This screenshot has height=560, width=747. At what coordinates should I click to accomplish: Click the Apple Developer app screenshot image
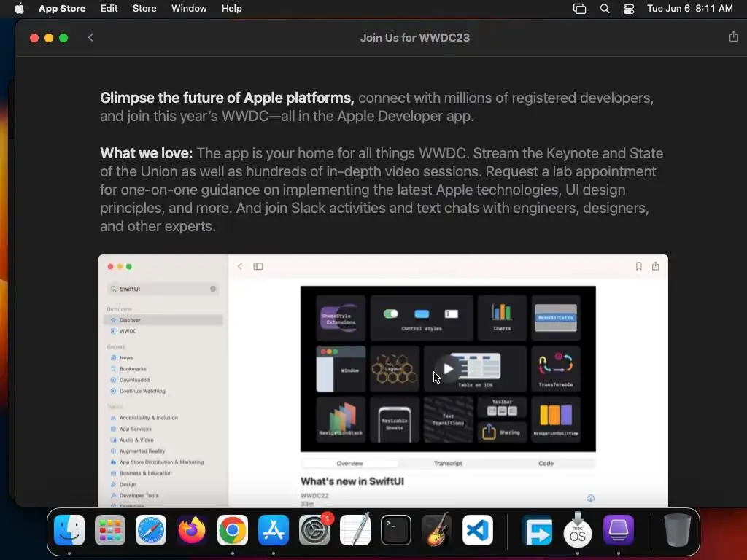click(383, 381)
